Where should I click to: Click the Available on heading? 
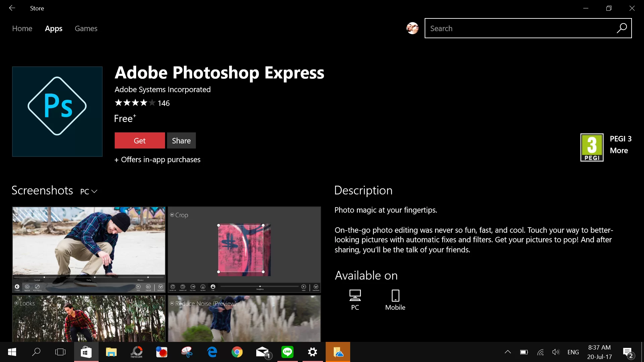366,276
